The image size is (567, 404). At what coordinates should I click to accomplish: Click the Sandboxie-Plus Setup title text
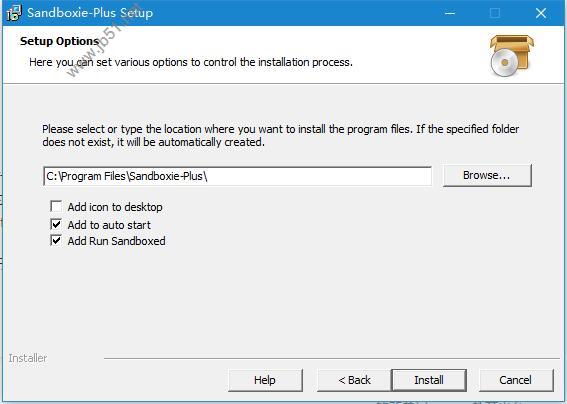(x=90, y=13)
